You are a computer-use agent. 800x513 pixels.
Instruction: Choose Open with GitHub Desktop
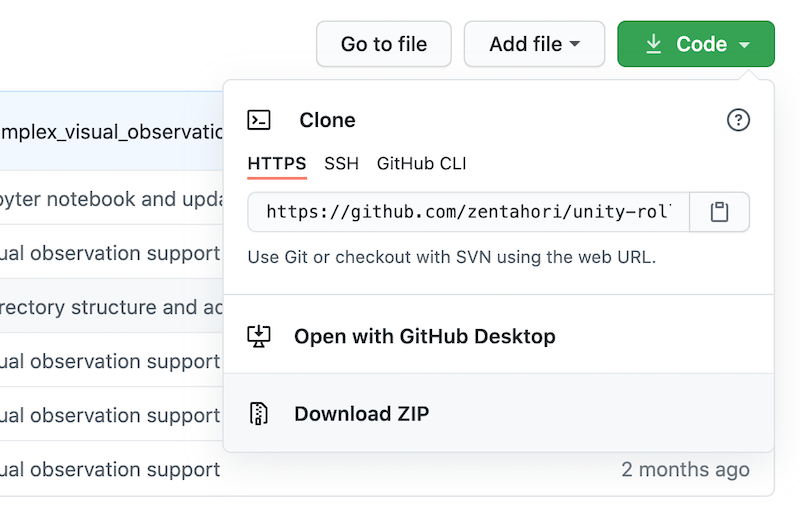pos(498,336)
